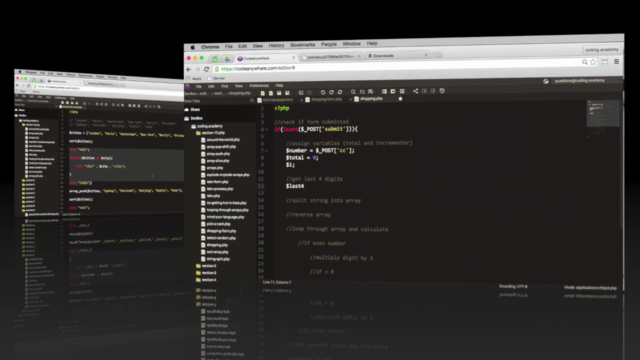
Task: Click the redo arrow icon in editor toolbar
Action: (x=331, y=92)
